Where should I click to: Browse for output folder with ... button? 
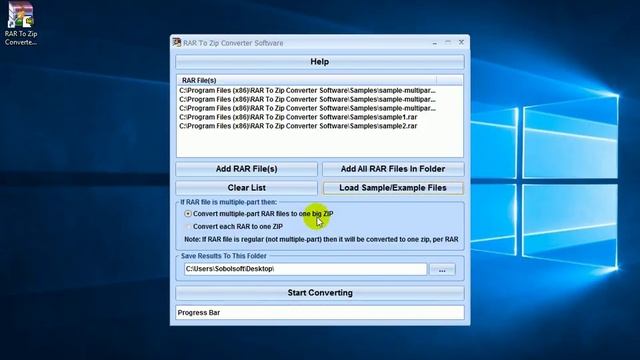coord(442,269)
